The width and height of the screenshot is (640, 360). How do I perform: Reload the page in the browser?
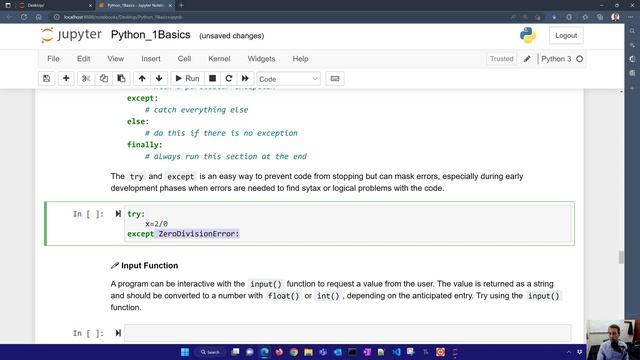pos(24,17)
